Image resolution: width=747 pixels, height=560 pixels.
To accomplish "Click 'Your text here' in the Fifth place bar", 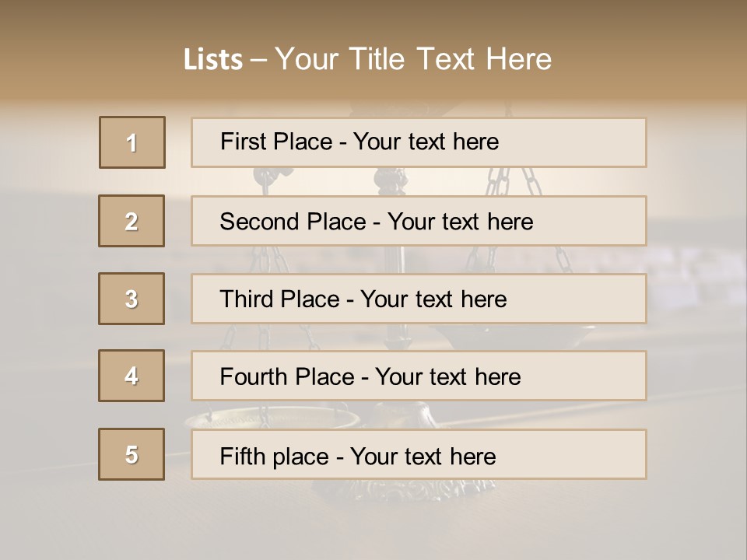I will 423,456.
